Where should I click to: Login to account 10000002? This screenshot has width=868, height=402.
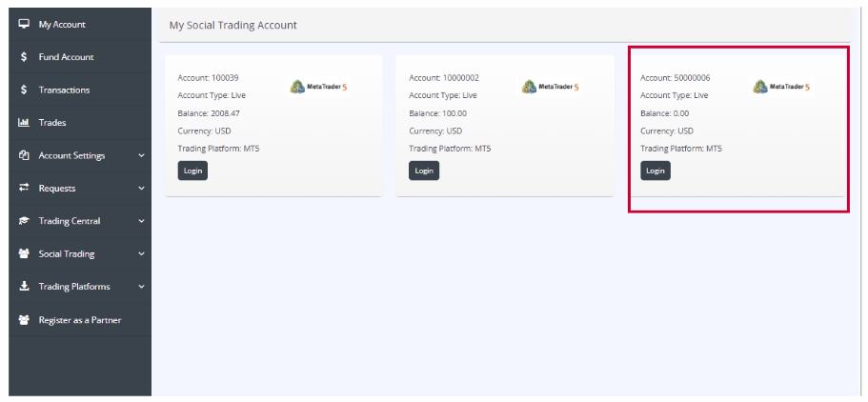pyautogui.click(x=424, y=171)
